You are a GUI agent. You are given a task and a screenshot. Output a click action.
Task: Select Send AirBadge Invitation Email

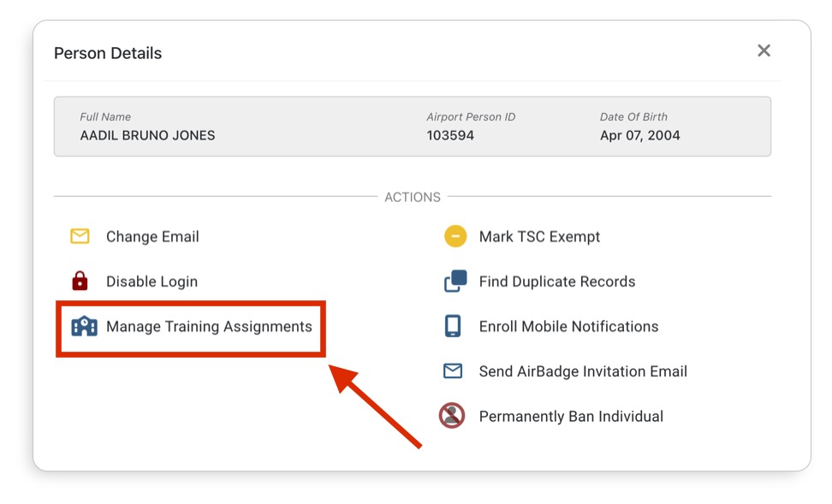[x=583, y=371]
